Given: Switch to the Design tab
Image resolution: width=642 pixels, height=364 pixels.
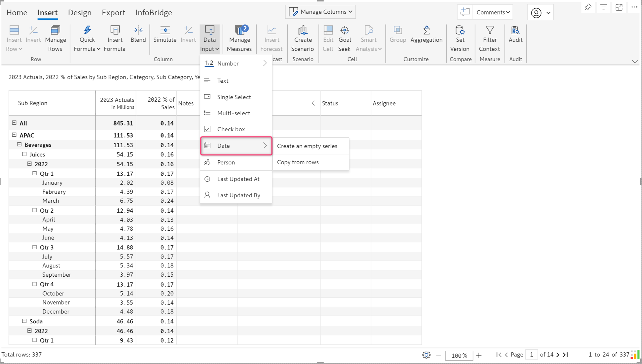Looking at the screenshot, I should [x=80, y=13].
